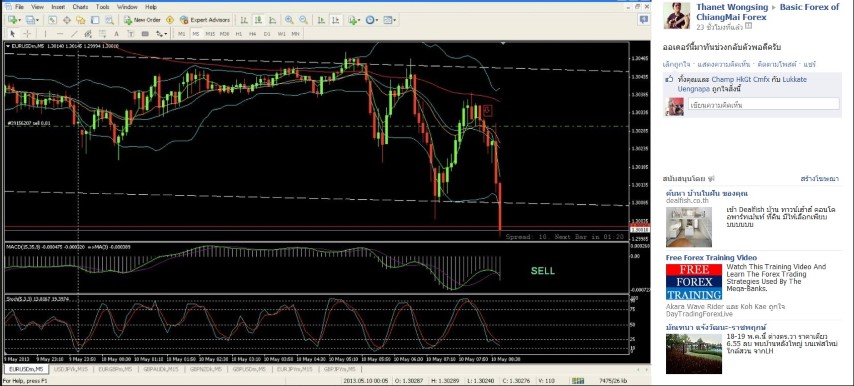Switch chart to candlesticks view
The width and height of the screenshot is (854, 386).
pyautogui.click(x=258, y=20)
